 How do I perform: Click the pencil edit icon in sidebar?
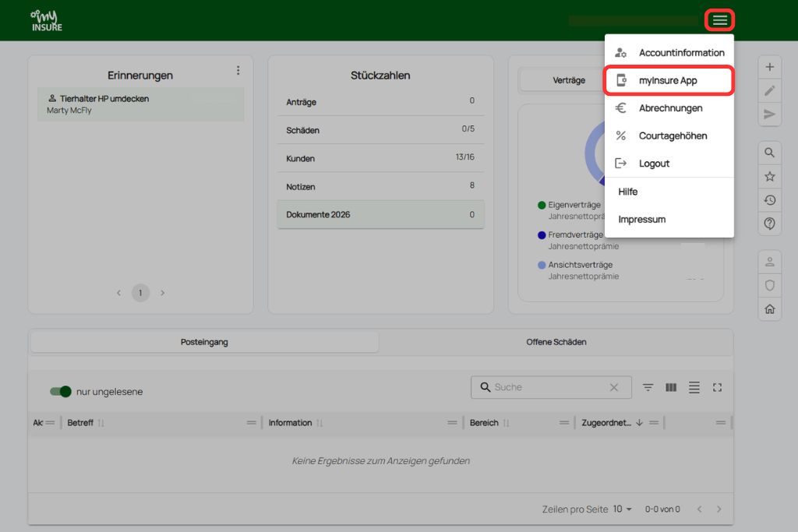[770, 90]
